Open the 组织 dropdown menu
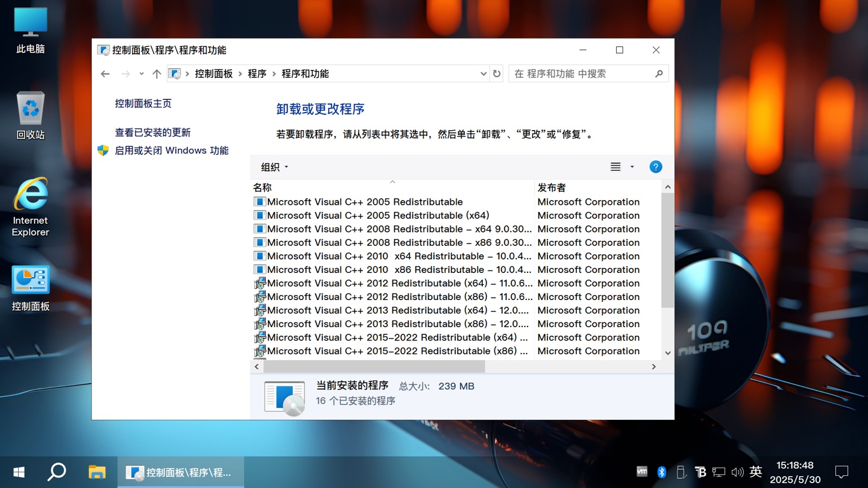The width and height of the screenshot is (868, 488). (x=275, y=167)
